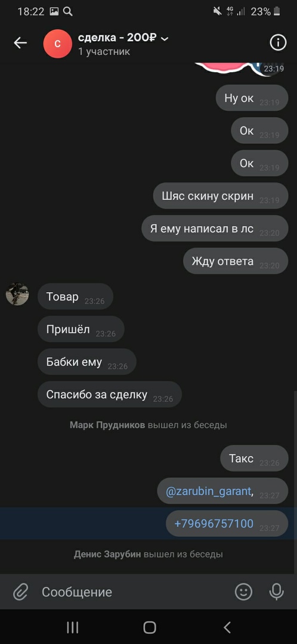Tap the Android home button
Screen dimensions: 297x644
click(150, 627)
